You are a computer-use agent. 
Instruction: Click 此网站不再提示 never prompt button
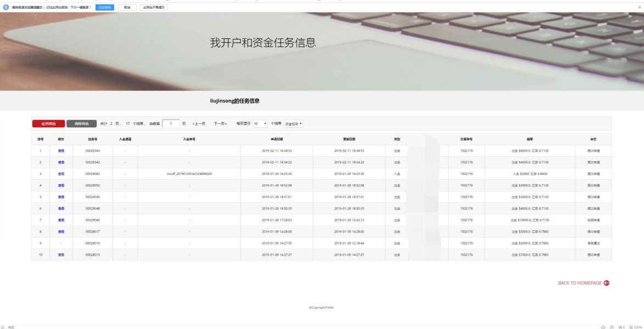tap(154, 8)
